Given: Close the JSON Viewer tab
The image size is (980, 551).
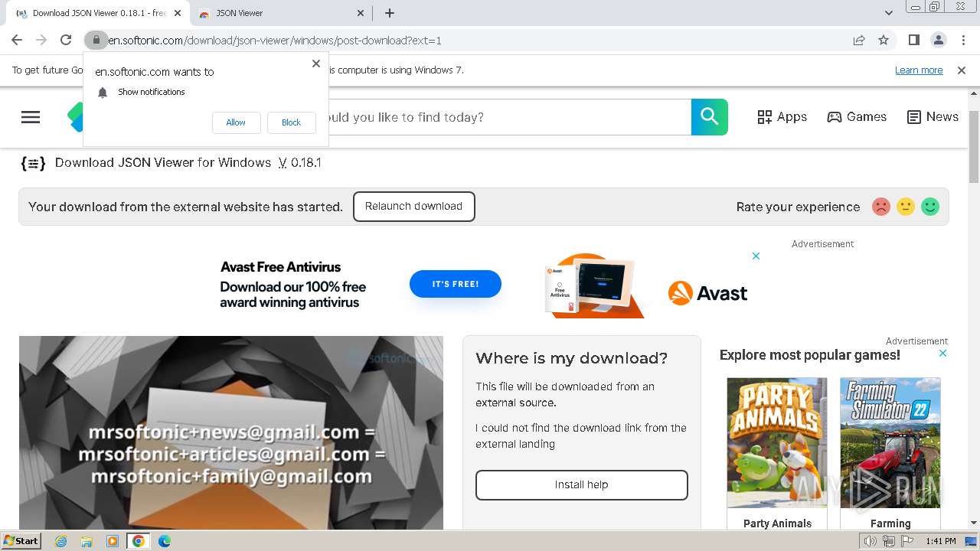Looking at the screenshot, I should coord(361,13).
